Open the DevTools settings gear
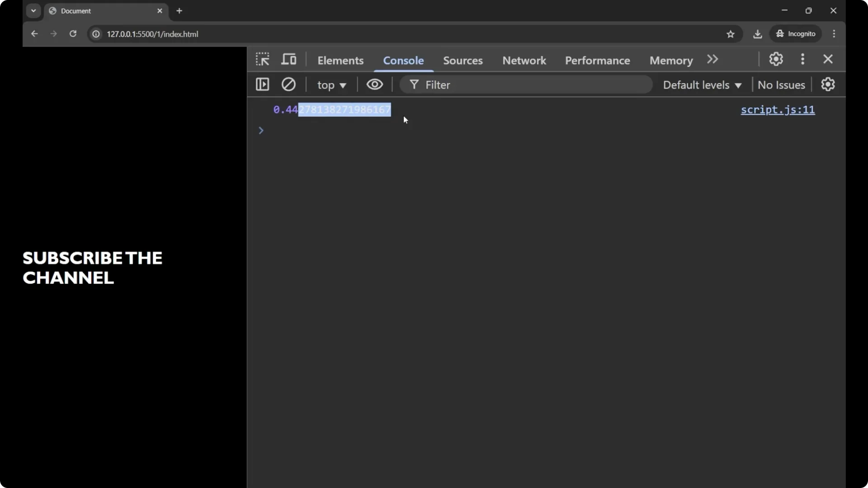The height and width of the screenshot is (488, 868). tap(776, 59)
